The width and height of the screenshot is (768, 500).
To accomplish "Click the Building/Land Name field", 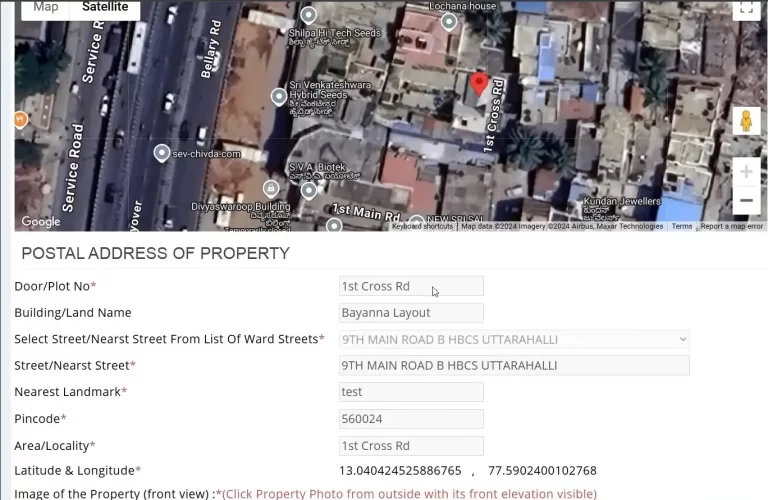I will pos(411,312).
